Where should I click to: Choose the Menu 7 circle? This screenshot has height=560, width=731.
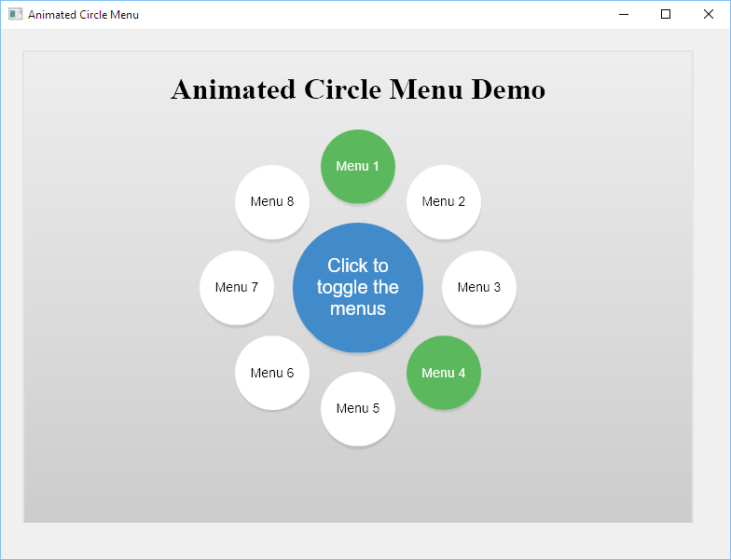[237, 287]
